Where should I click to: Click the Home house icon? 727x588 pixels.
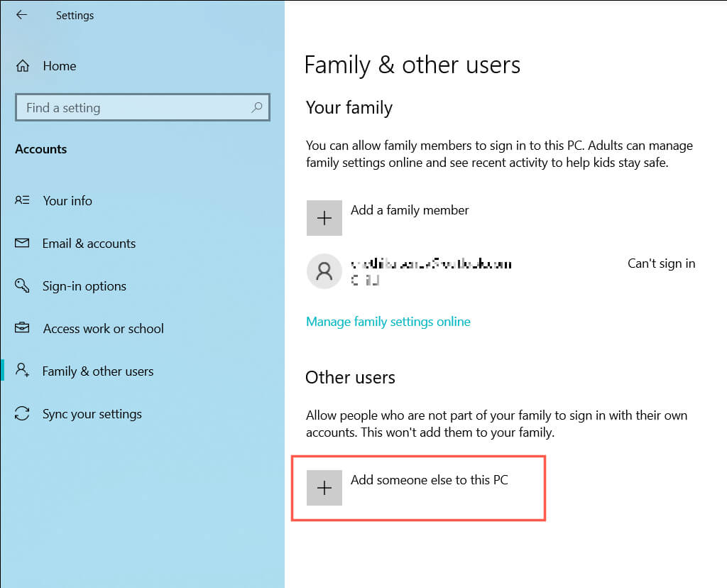pos(23,66)
